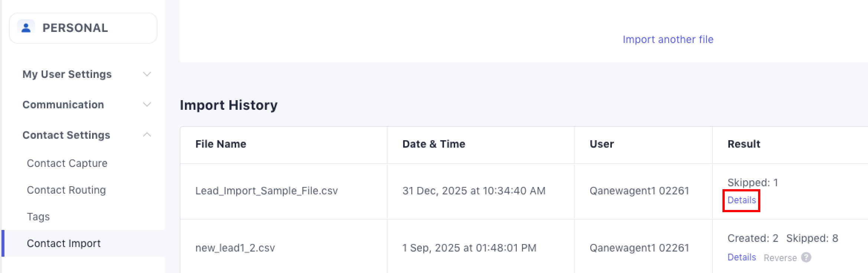Collapse the Contact Settings chevron
Viewport: 868px width, 273px height.
(x=147, y=135)
